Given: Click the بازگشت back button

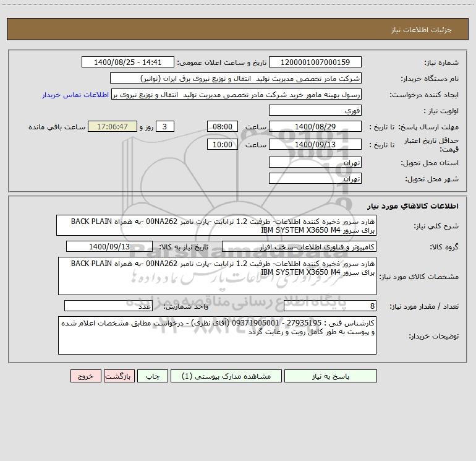Looking at the screenshot, I should [x=119, y=376].
